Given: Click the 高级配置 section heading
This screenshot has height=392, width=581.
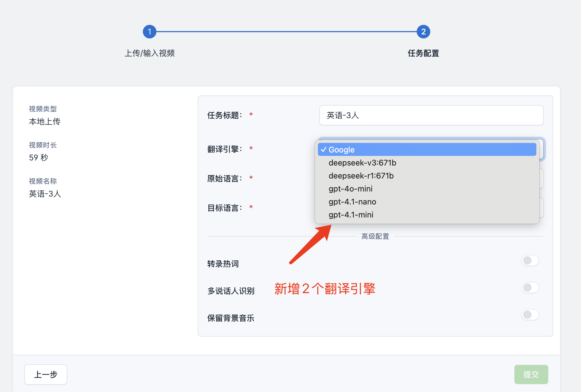Looking at the screenshot, I should pyautogui.click(x=375, y=236).
